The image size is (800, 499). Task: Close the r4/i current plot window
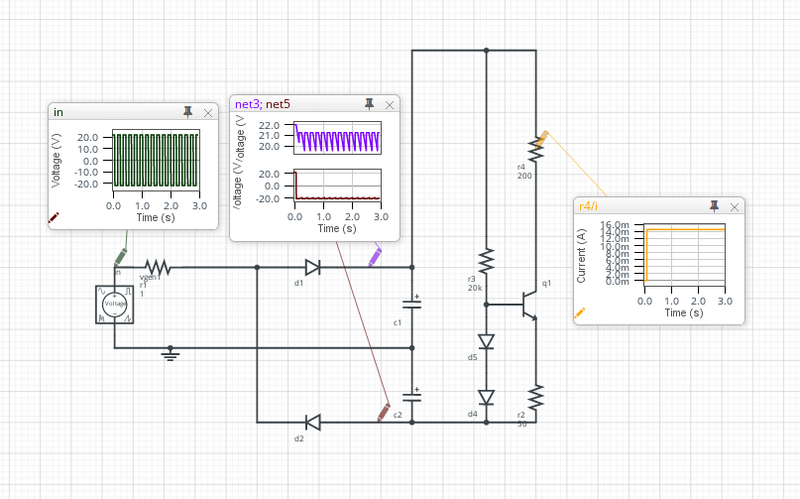coord(734,207)
